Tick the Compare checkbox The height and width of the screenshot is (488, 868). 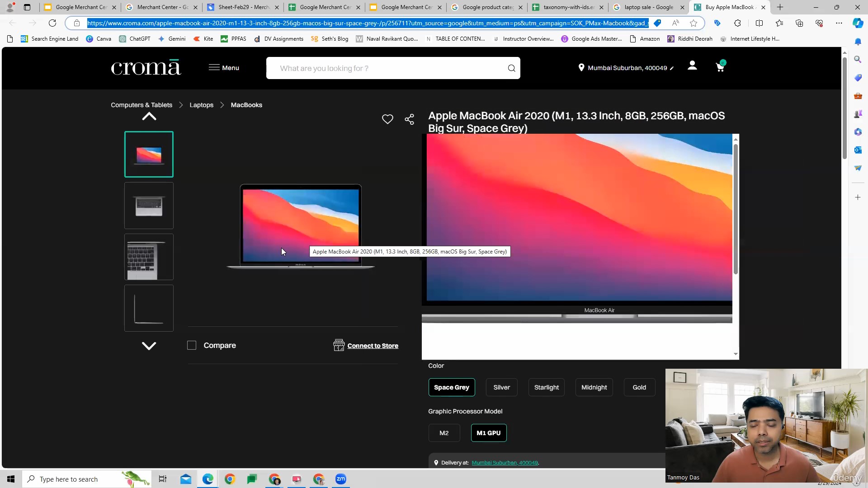click(x=192, y=345)
